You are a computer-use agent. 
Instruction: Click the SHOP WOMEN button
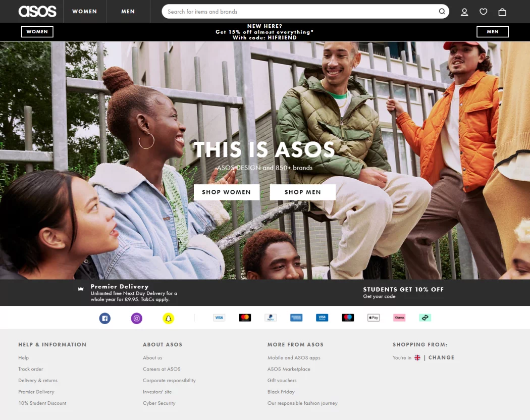[x=227, y=192]
